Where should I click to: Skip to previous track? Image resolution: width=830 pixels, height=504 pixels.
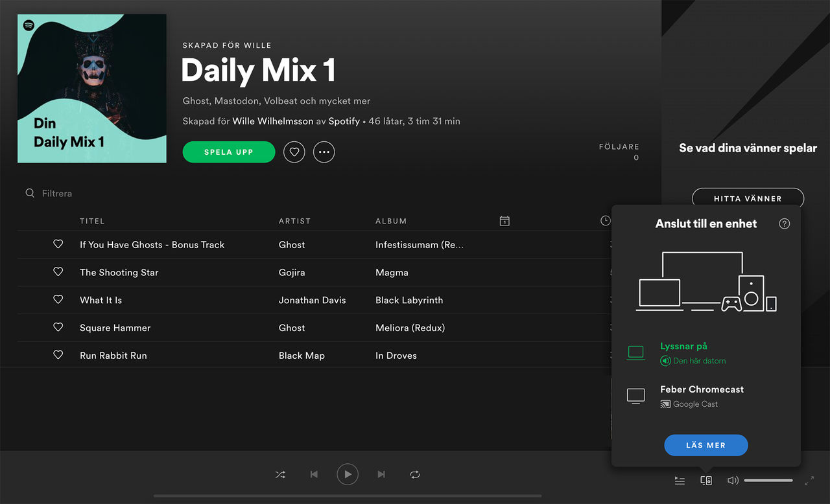pyautogui.click(x=314, y=475)
